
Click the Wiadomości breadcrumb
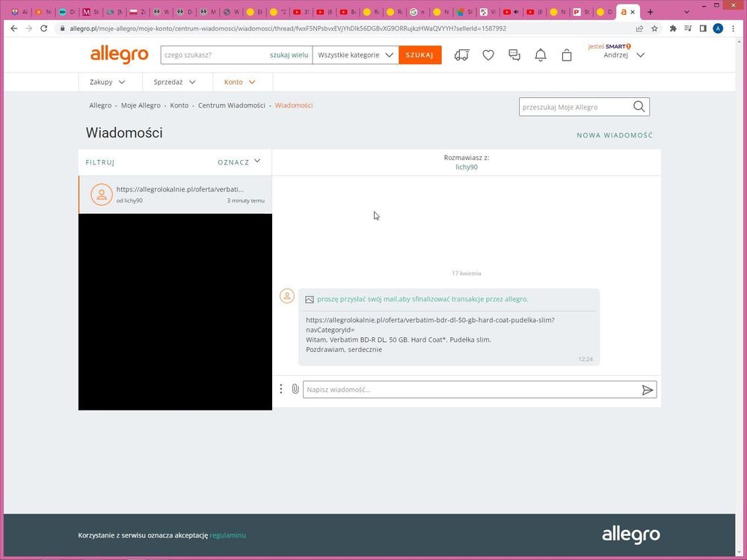[x=293, y=105]
